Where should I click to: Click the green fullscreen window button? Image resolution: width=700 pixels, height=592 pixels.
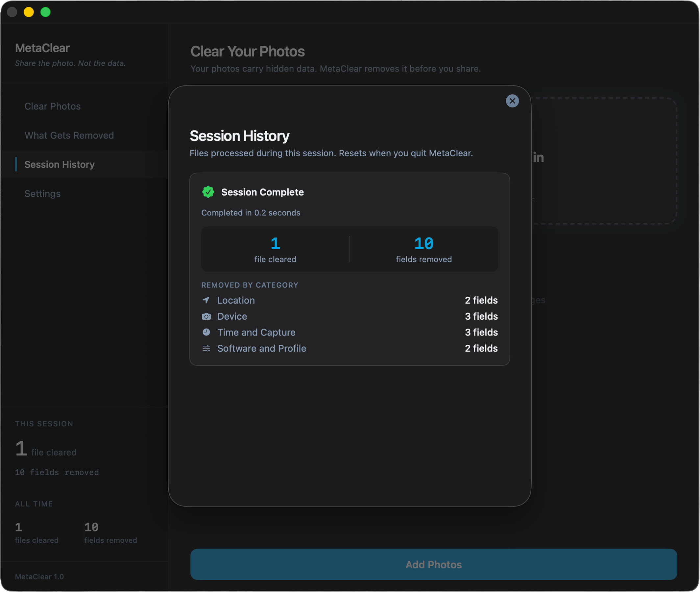click(x=45, y=12)
